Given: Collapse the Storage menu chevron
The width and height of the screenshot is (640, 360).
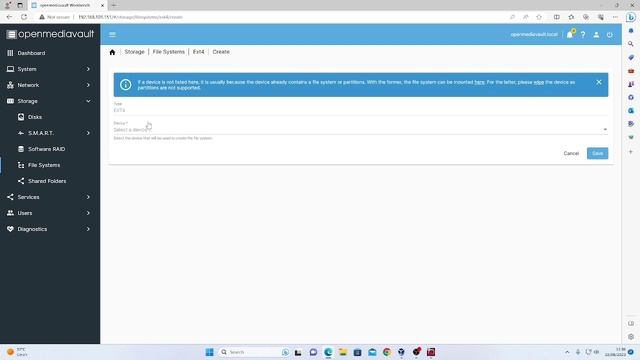Looking at the screenshot, I should pyautogui.click(x=88, y=101).
